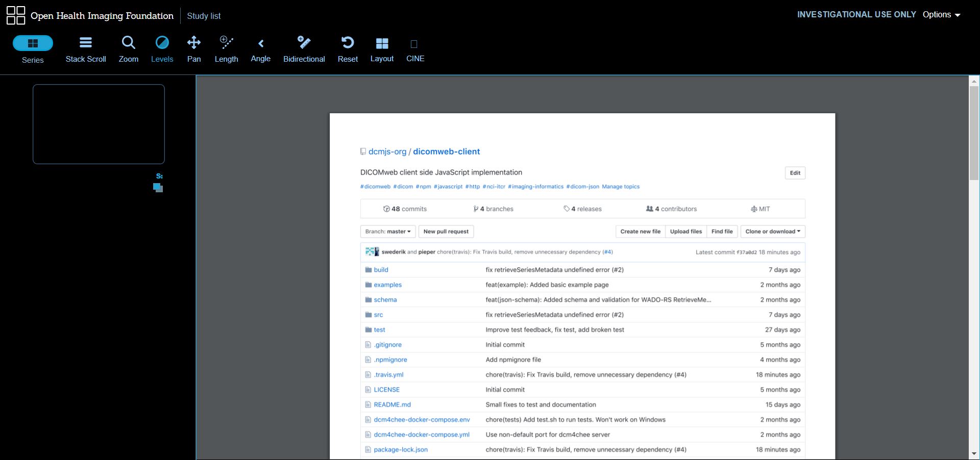980x460 pixels.
Task: Activate the Bidirectional measurement tool
Action: click(x=304, y=49)
